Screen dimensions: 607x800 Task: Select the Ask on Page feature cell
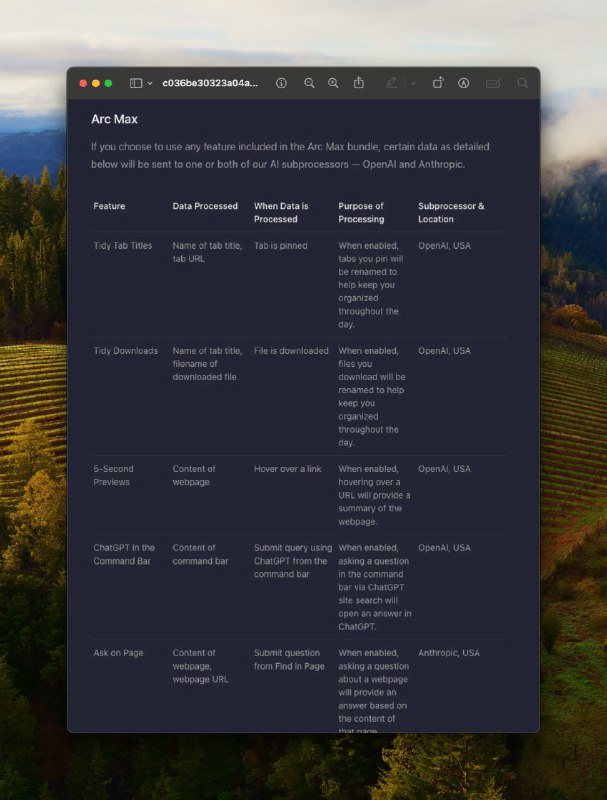pyautogui.click(x=118, y=653)
